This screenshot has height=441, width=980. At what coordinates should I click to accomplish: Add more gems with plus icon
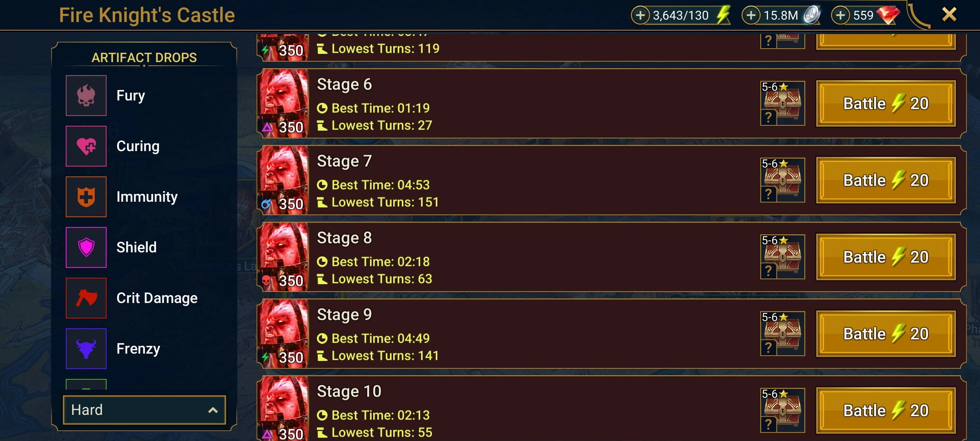pyautogui.click(x=840, y=16)
